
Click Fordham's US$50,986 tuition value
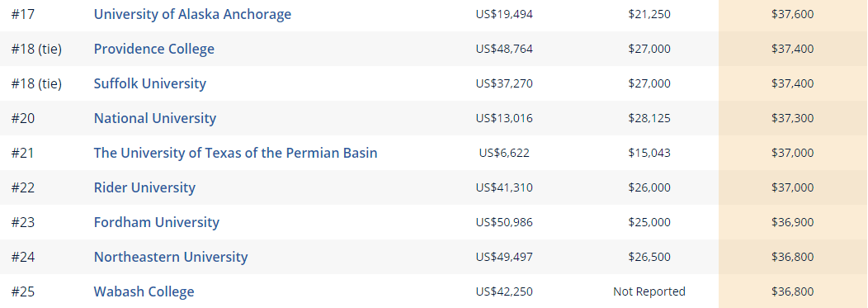point(504,222)
